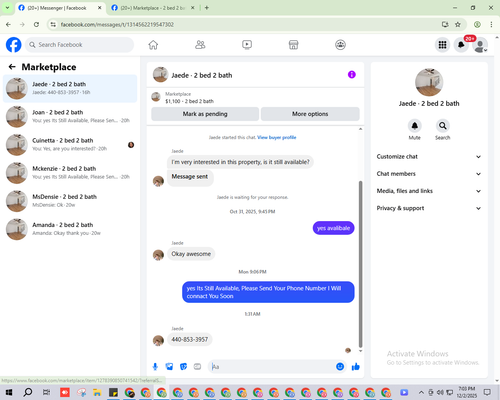Click the chat vertical scrollbar
The image size is (500, 400).
(x=360, y=263)
